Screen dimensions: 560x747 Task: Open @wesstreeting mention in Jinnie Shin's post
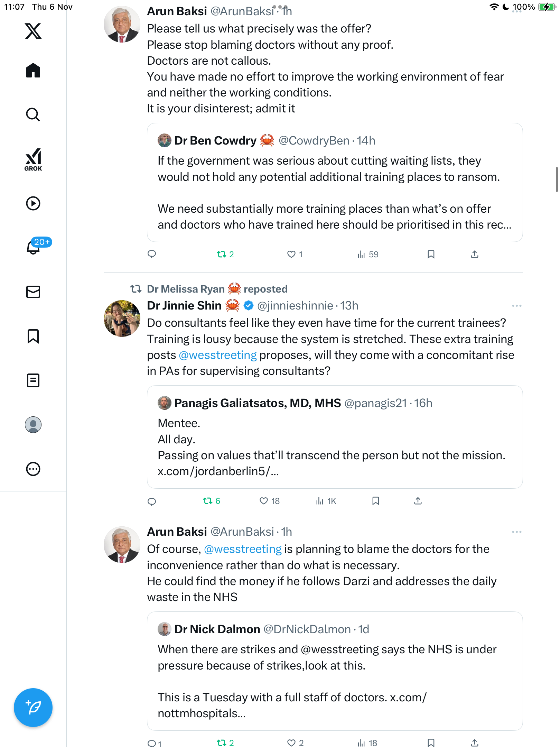click(x=218, y=355)
